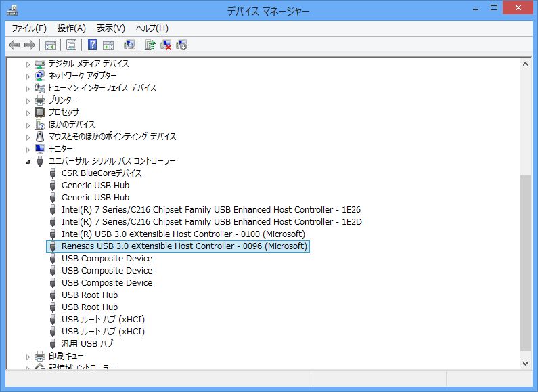Click the USB plug icon beside CSR BlueCoreデバイス
The height and width of the screenshot is (392, 538).
point(53,173)
